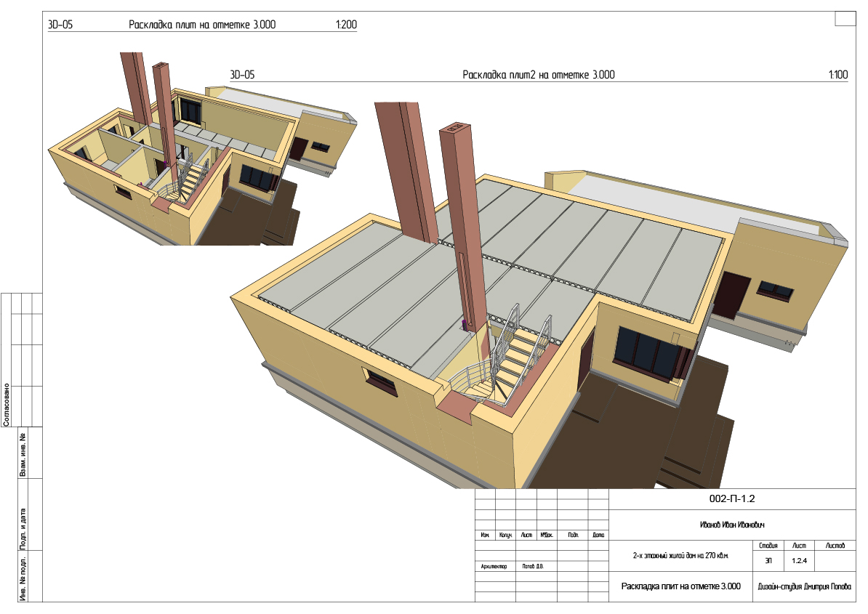Viewport: 868px width, 614px height.
Task: Click the 'Дата' column header
Action: (x=598, y=535)
